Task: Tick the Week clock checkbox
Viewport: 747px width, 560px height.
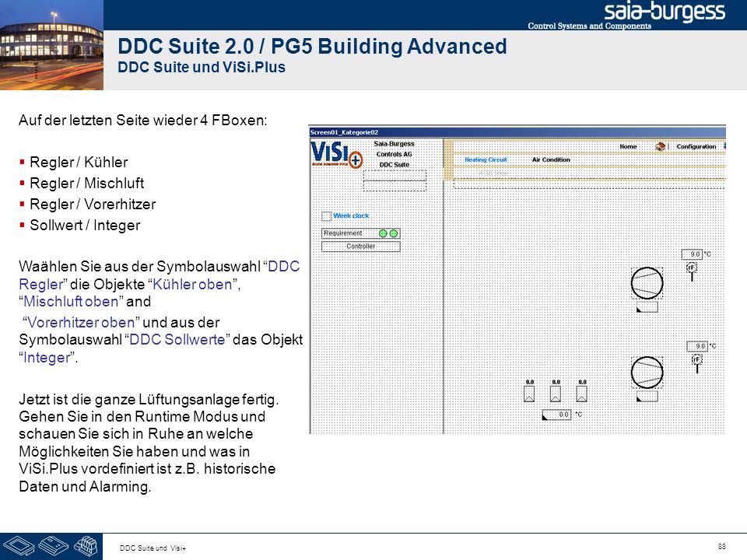Action: [326, 216]
